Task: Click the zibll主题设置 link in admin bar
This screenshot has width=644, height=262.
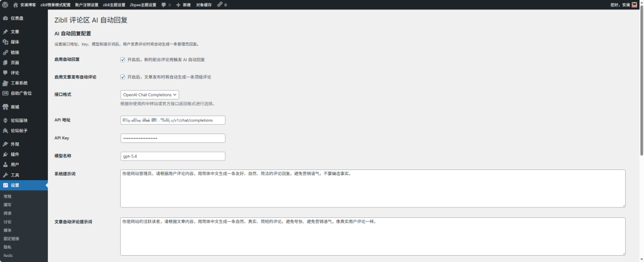Action: pos(114,4)
